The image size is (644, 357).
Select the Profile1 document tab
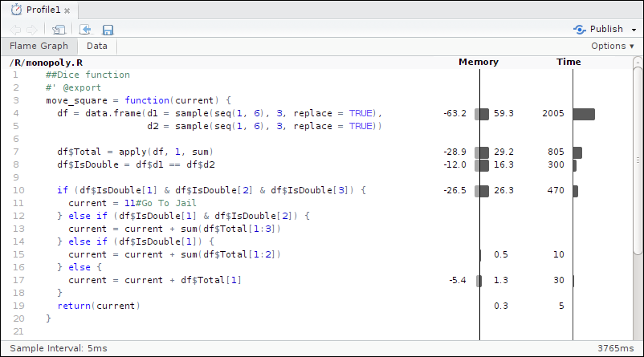tap(43, 10)
